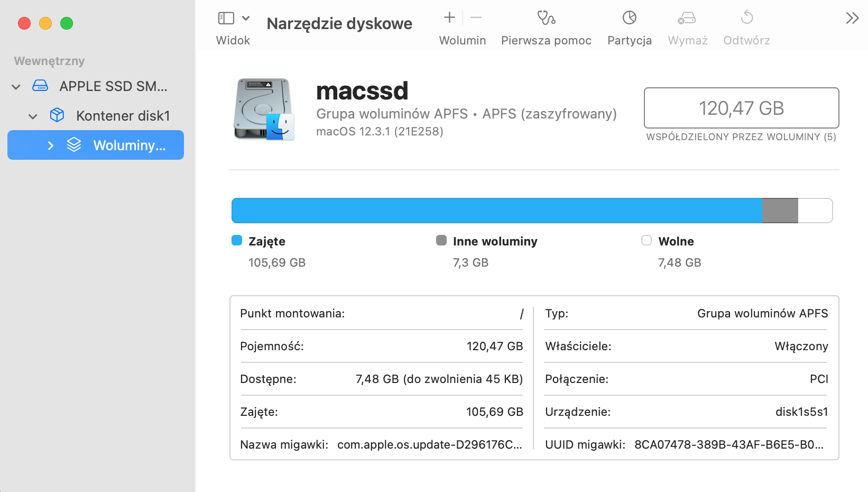
Task: Run Pierwsza pomoc stethoscope icon
Action: pyautogui.click(x=546, y=18)
